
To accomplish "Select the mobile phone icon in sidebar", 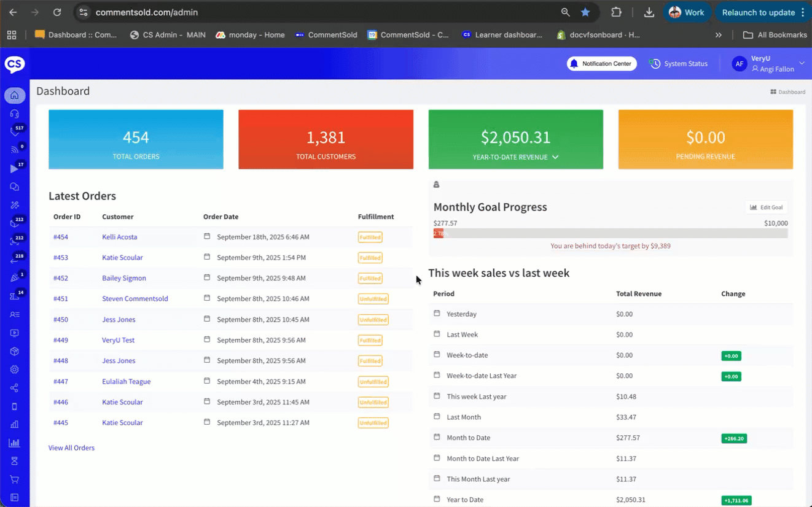I will click(15, 406).
